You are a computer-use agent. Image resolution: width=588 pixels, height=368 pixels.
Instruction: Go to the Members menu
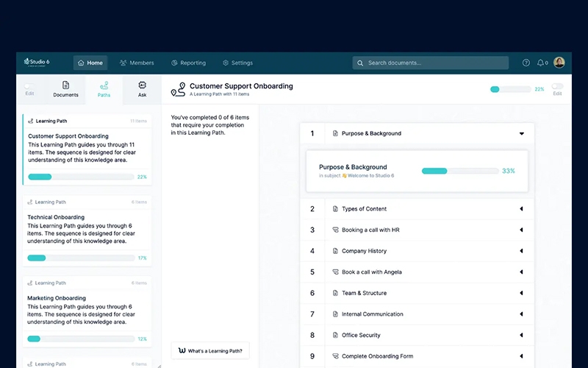coord(137,63)
